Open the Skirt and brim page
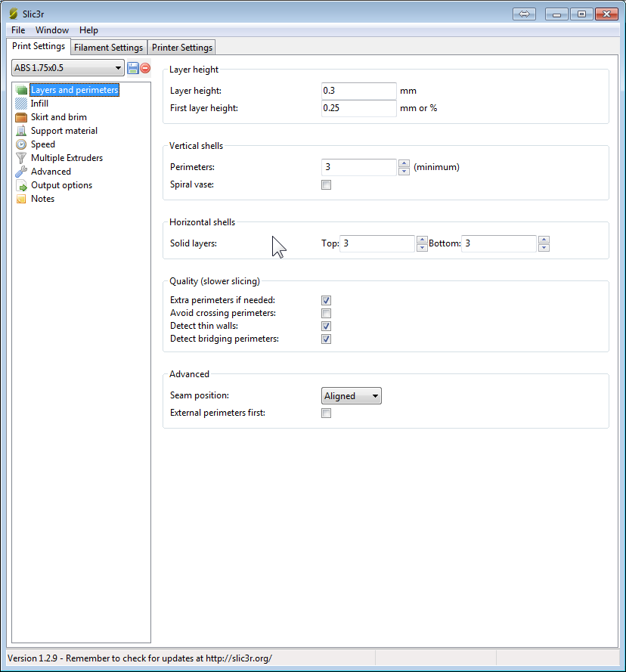626x672 pixels. [59, 117]
